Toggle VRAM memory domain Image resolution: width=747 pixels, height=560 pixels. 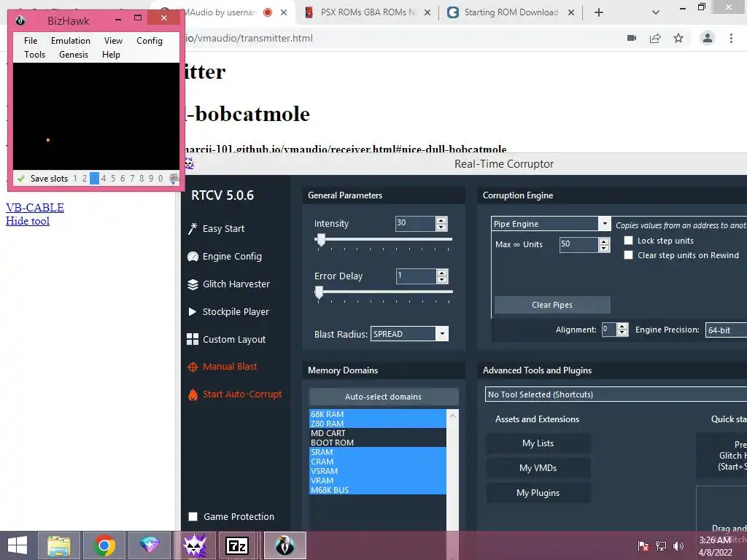(378, 481)
